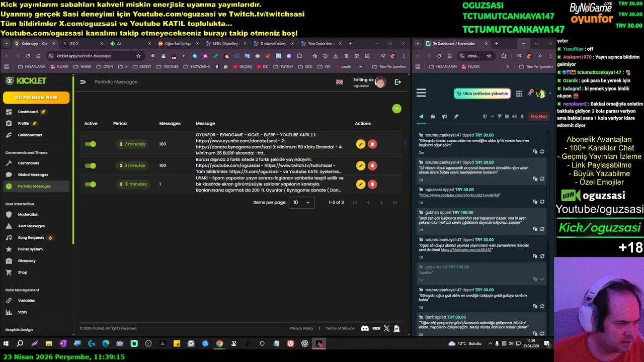This screenshot has width=644, height=362.
Task: Switch to the MSN browser tab
Action: click(225, 44)
